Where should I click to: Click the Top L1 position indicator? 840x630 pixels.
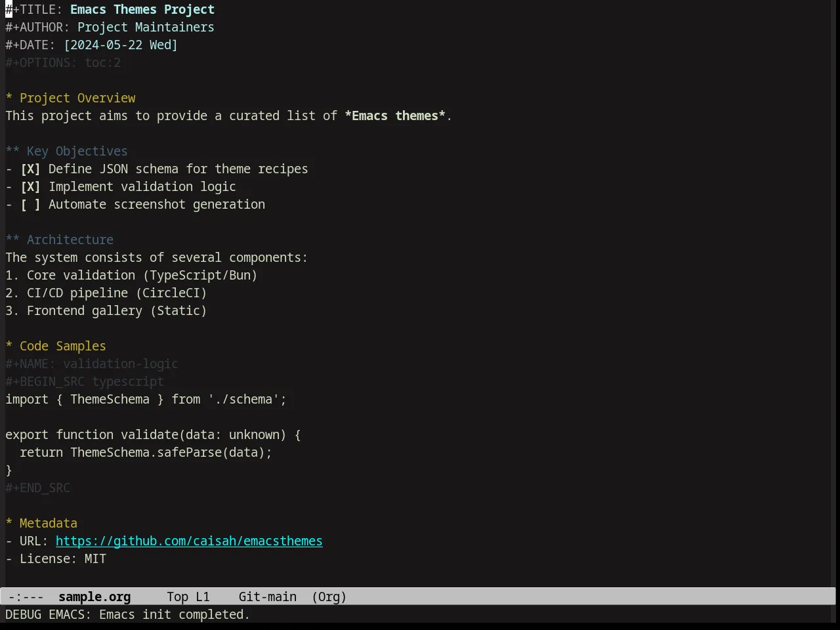[188, 597]
